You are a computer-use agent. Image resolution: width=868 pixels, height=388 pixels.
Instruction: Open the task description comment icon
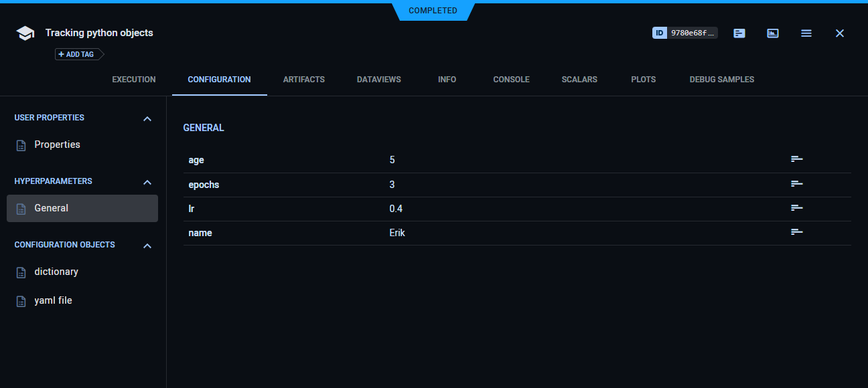tap(739, 33)
